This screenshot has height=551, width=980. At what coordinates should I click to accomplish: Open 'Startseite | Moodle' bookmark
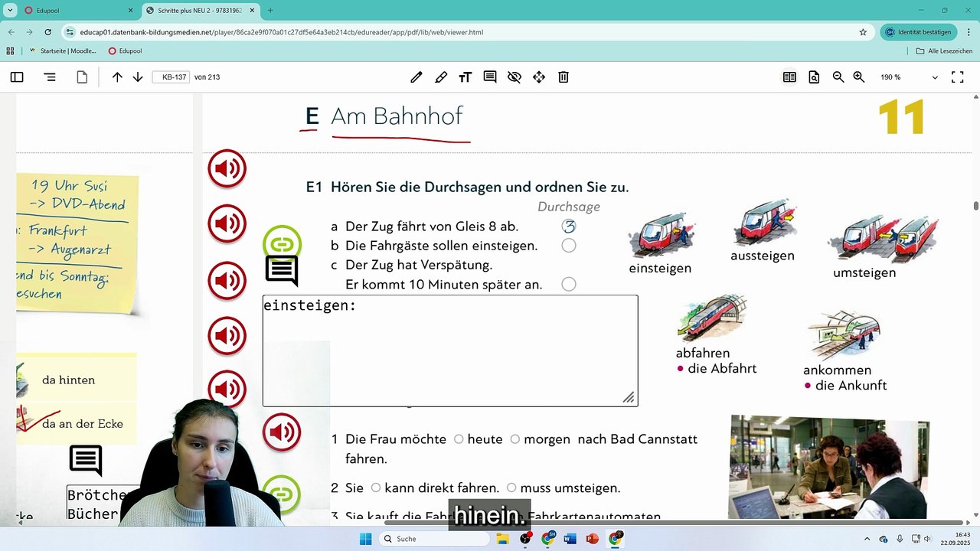[63, 51]
